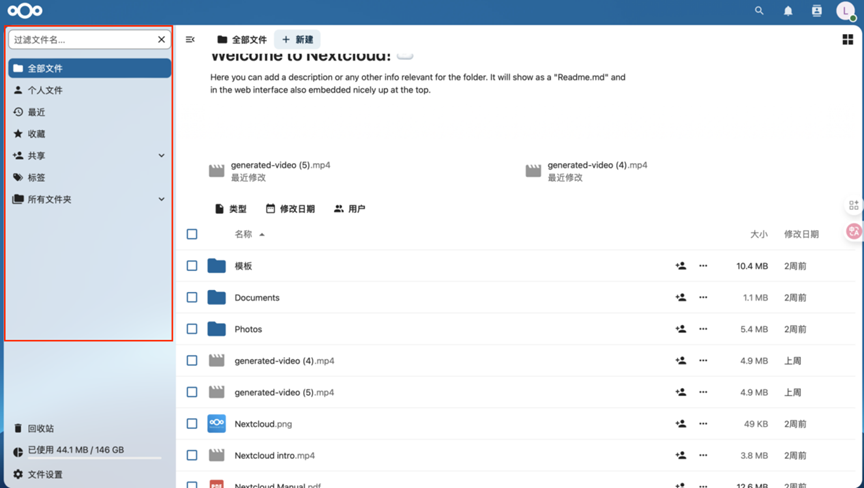Image resolution: width=864 pixels, height=488 pixels.
Task: Open the search magnifier icon
Action: coord(759,11)
